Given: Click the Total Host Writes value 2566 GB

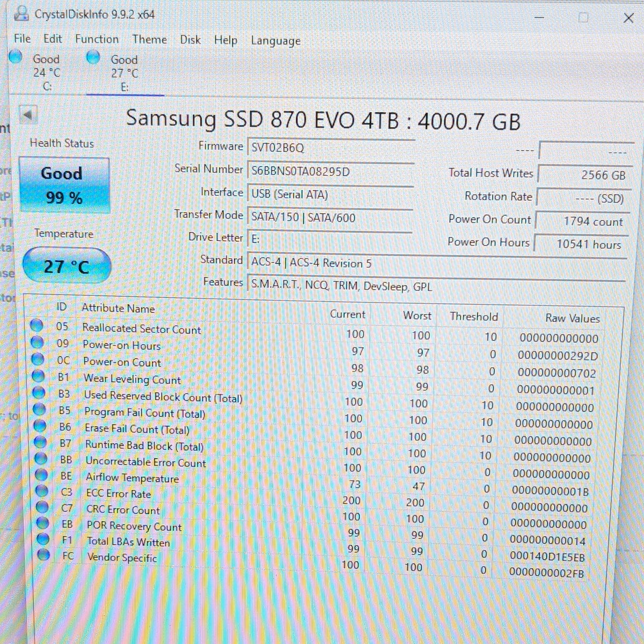Looking at the screenshot, I should (x=584, y=175).
